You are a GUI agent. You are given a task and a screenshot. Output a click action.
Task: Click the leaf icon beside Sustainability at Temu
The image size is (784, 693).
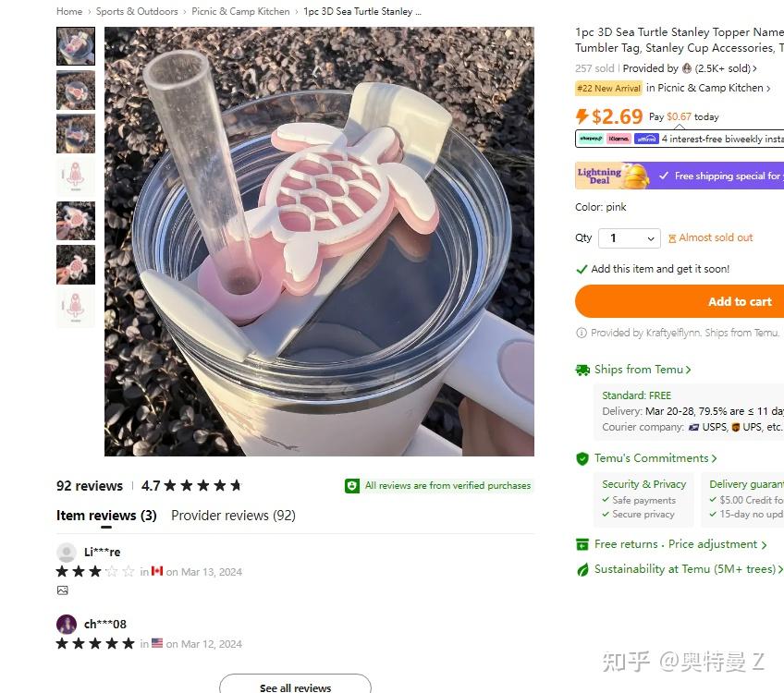(582, 569)
